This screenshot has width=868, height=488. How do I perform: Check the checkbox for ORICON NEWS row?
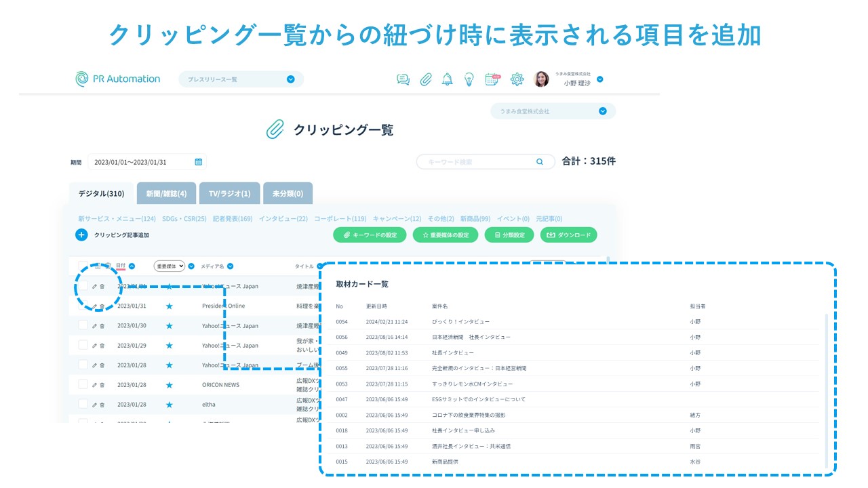pos(83,384)
